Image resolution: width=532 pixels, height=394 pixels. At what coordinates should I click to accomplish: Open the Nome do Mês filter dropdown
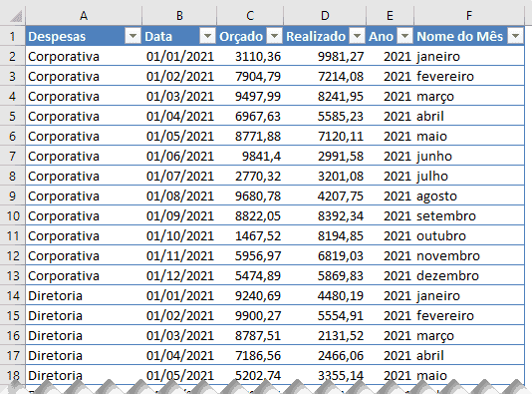[515, 36]
